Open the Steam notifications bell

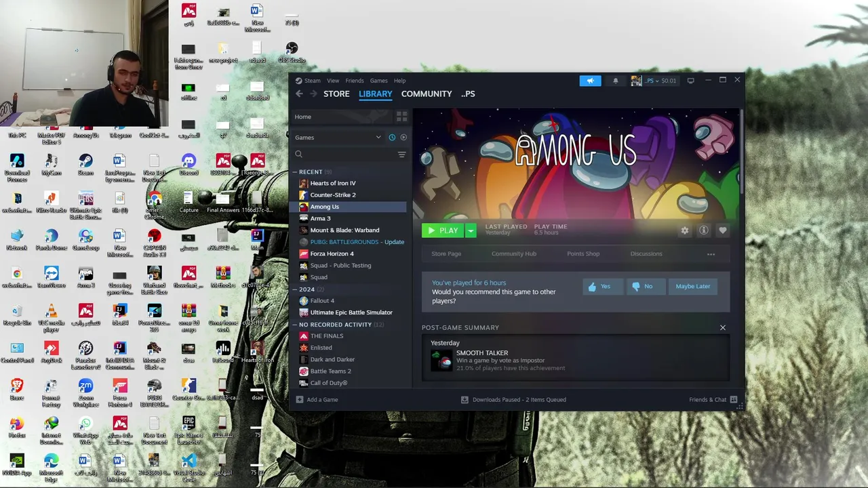pos(616,81)
